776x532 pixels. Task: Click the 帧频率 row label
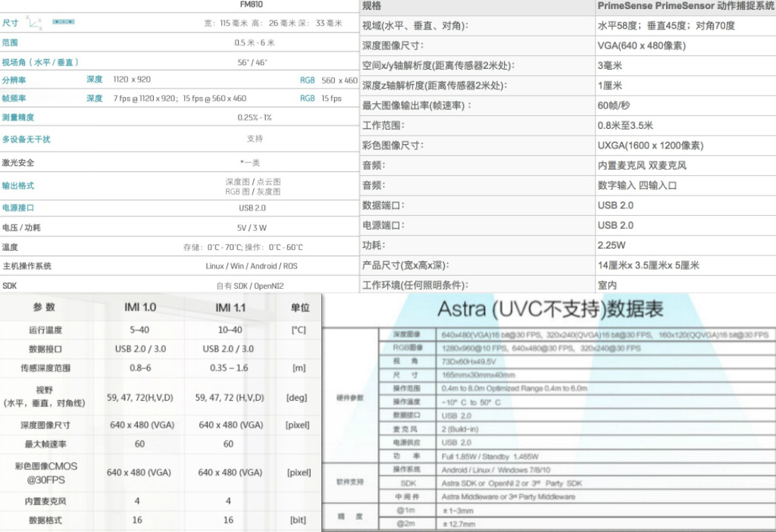[x=14, y=98]
